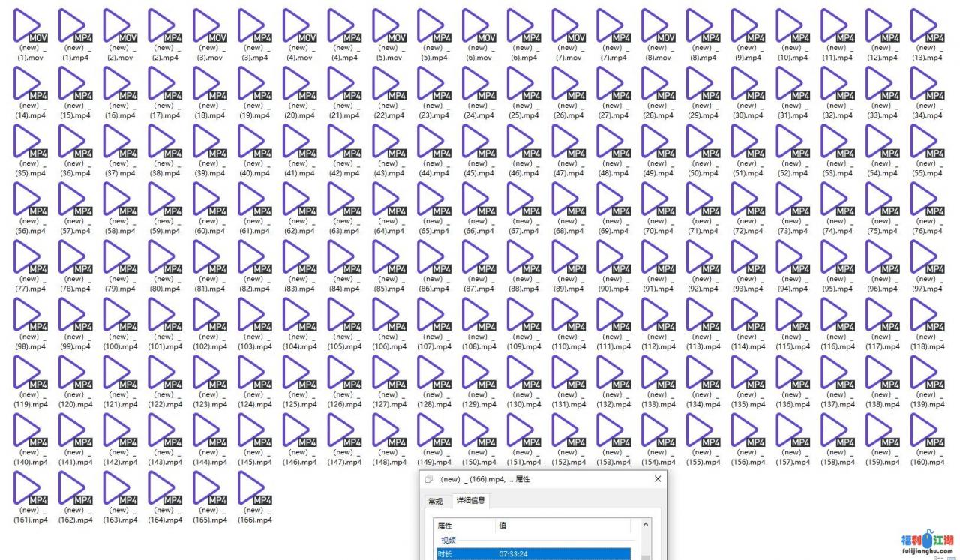Image resolution: width=960 pixels, height=560 pixels.
Task: Close the properties dialog
Action: tap(658, 479)
